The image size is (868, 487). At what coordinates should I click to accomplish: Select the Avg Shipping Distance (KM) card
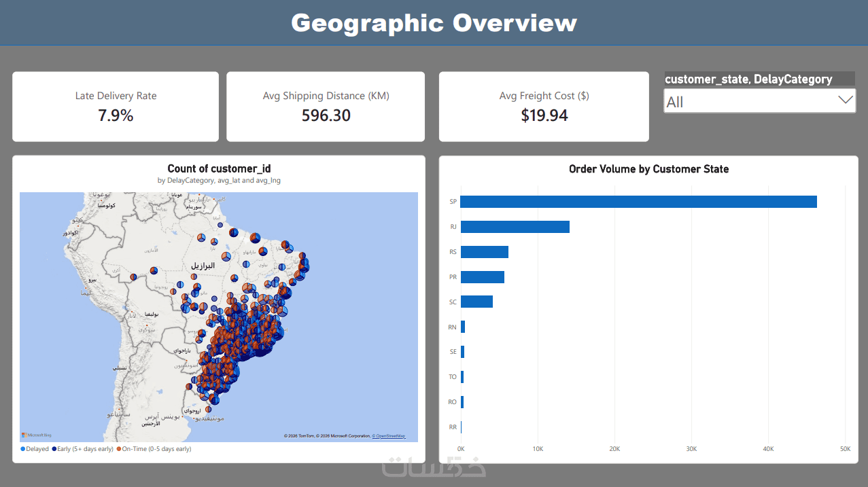326,107
